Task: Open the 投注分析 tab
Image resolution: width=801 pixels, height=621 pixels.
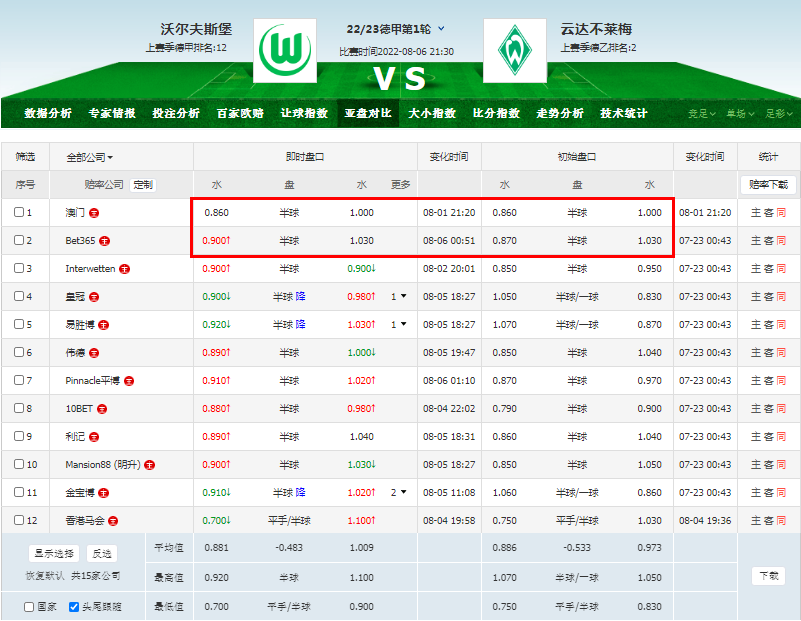Action: click(x=176, y=113)
